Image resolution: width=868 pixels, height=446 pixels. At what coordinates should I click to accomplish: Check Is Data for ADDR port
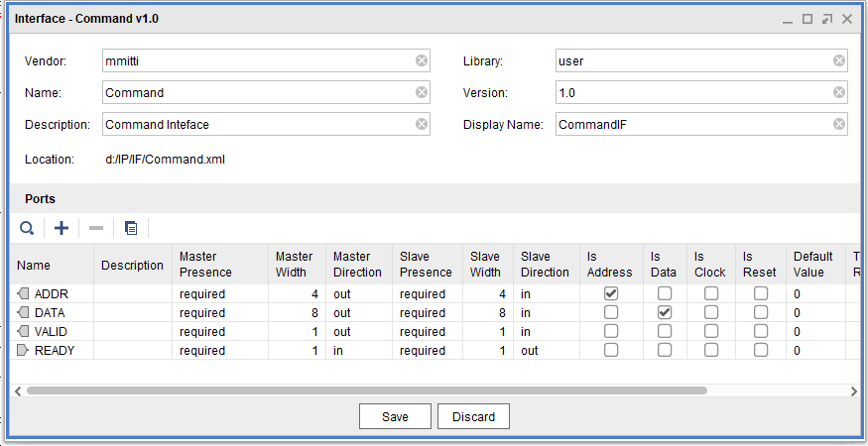point(665,293)
